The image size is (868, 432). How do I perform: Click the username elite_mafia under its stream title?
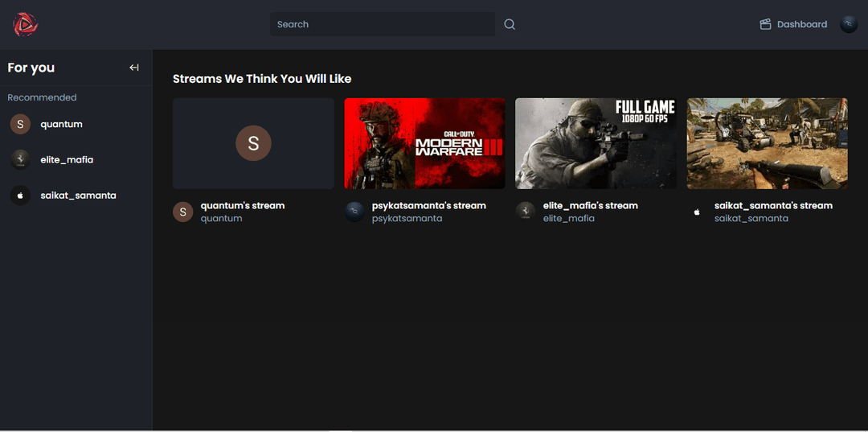[568, 218]
